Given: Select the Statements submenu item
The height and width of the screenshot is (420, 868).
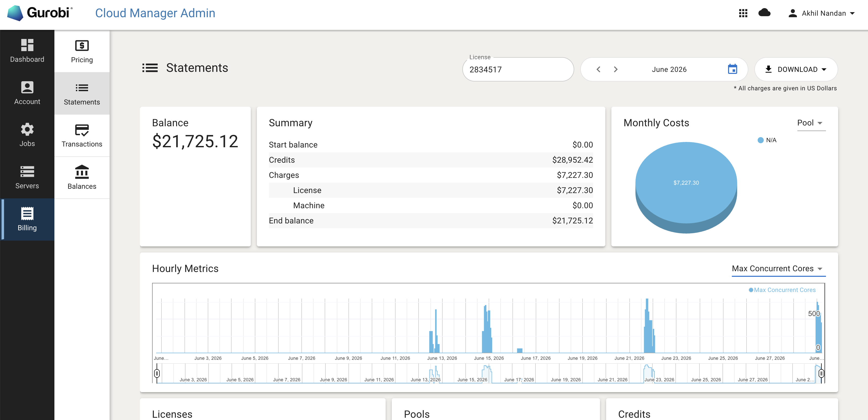Looking at the screenshot, I should pyautogui.click(x=82, y=93).
